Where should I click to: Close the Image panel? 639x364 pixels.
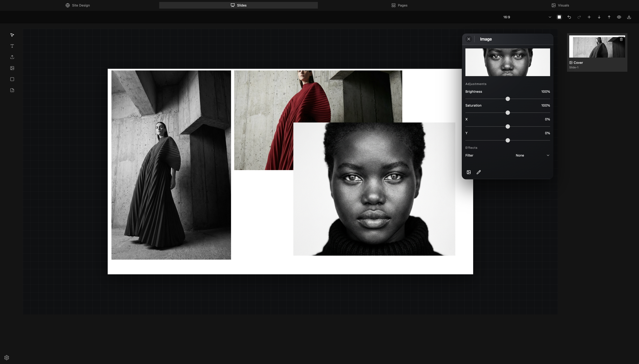click(x=468, y=39)
